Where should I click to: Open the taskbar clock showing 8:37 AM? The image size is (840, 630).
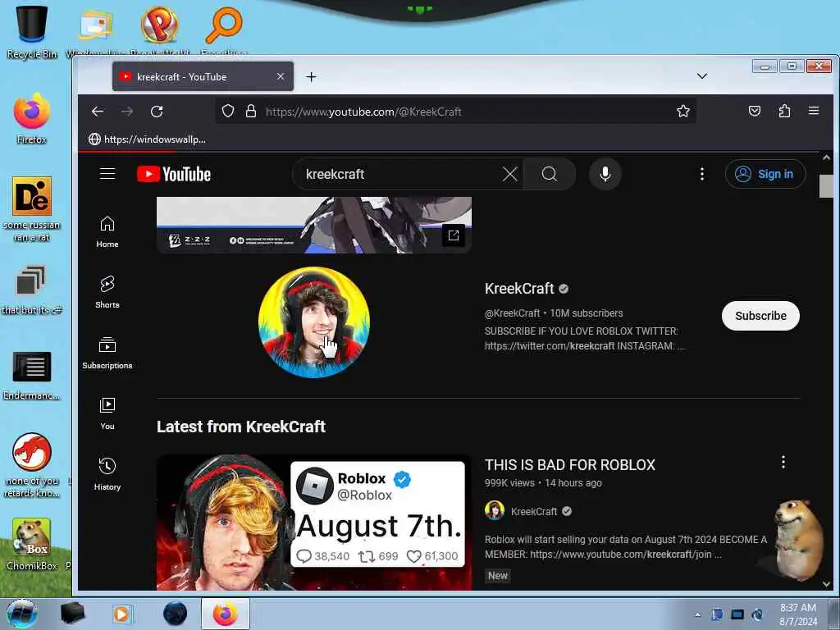point(798,614)
